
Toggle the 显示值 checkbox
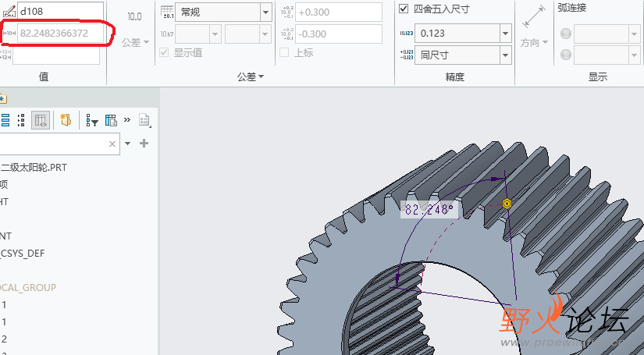point(164,52)
